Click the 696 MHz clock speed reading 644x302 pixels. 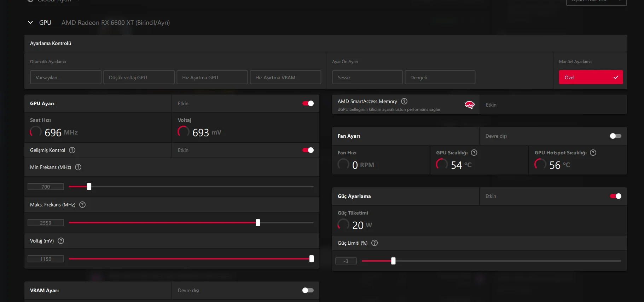point(61,132)
